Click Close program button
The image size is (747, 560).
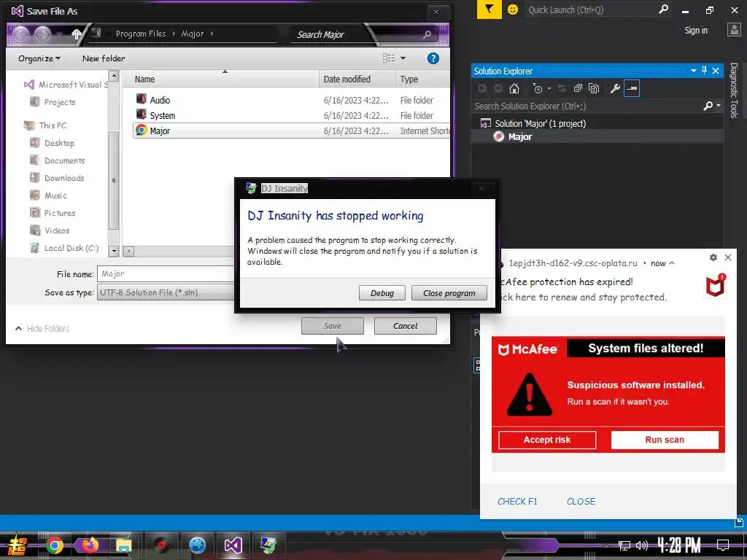[449, 293]
